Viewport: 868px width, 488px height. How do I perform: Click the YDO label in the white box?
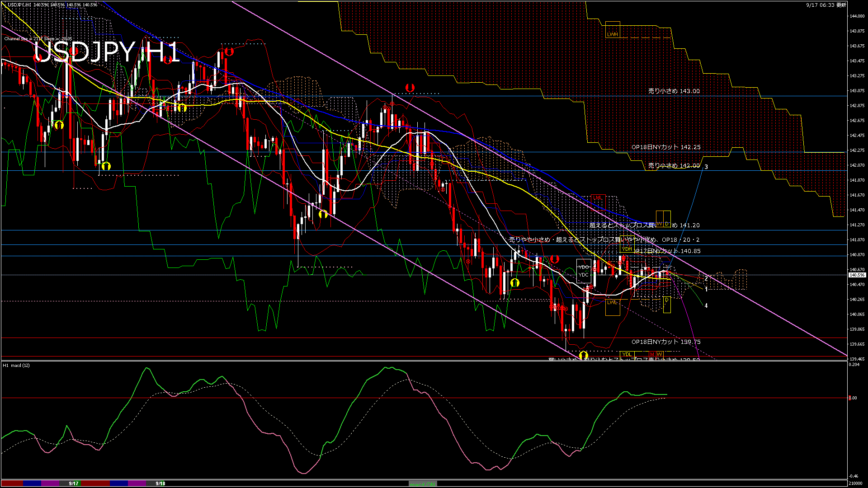584,267
